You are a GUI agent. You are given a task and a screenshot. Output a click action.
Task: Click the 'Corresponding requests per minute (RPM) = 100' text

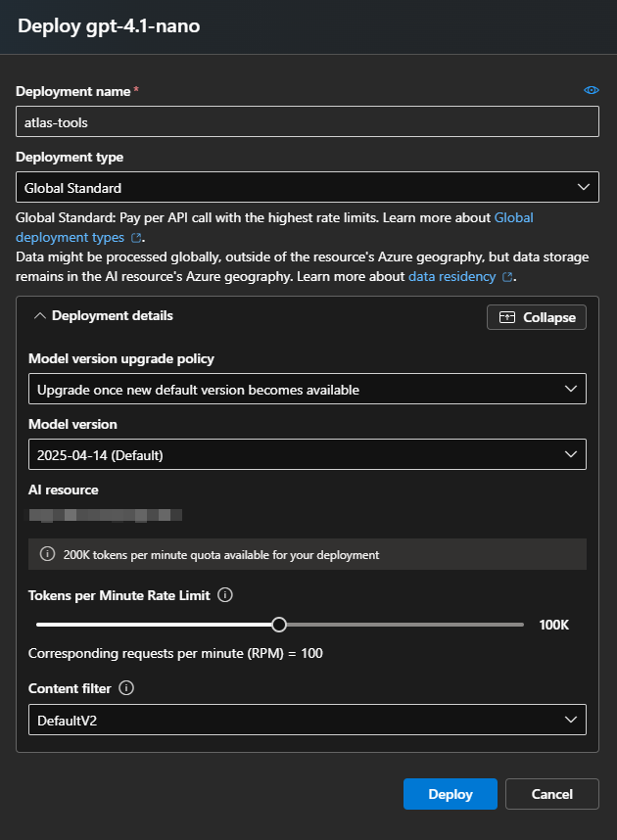pyautogui.click(x=175, y=654)
